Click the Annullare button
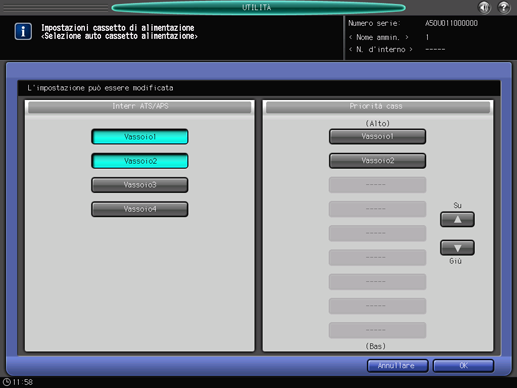Viewport: 517px width, 388px height. tap(397, 366)
